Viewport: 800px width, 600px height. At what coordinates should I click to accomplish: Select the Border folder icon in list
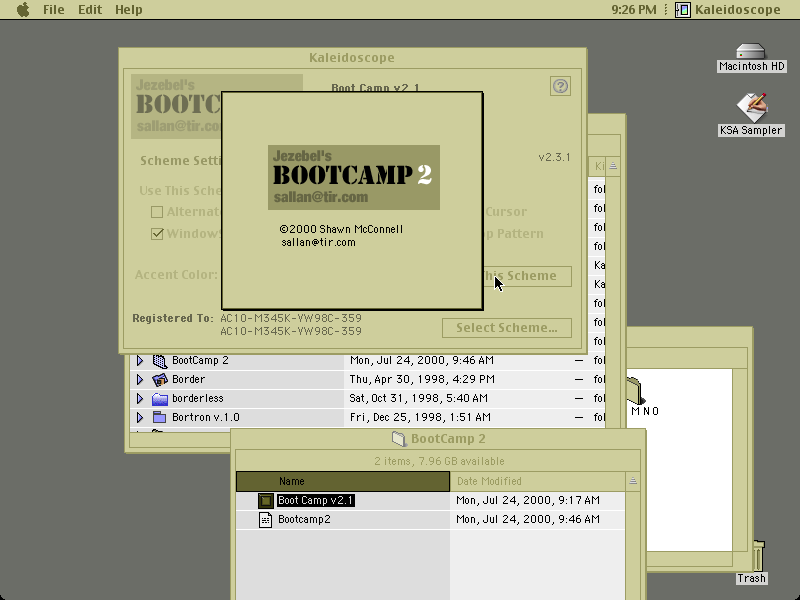[160, 380]
